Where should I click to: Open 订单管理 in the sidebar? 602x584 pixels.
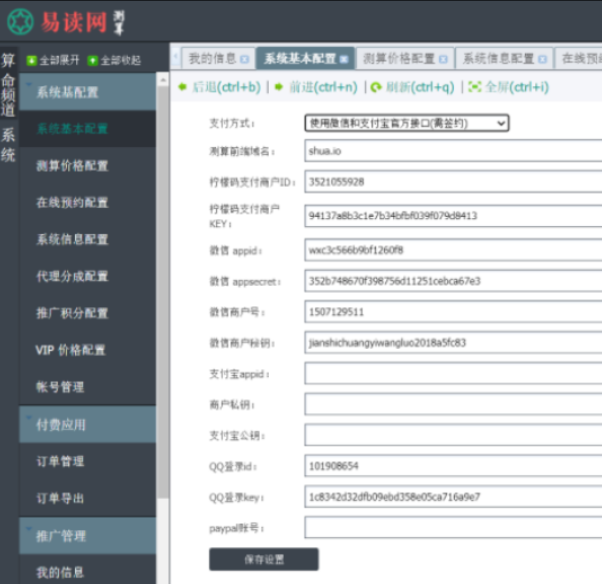pyautogui.click(x=60, y=461)
